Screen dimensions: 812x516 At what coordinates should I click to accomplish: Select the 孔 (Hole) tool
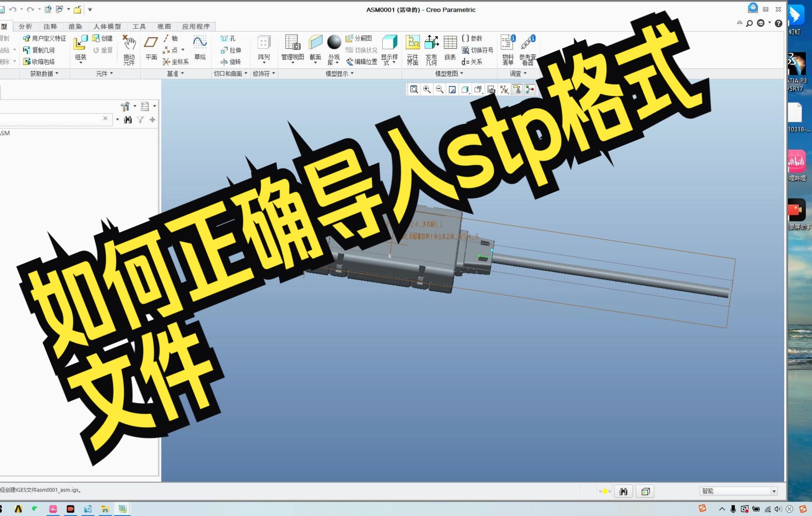(x=228, y=38)
